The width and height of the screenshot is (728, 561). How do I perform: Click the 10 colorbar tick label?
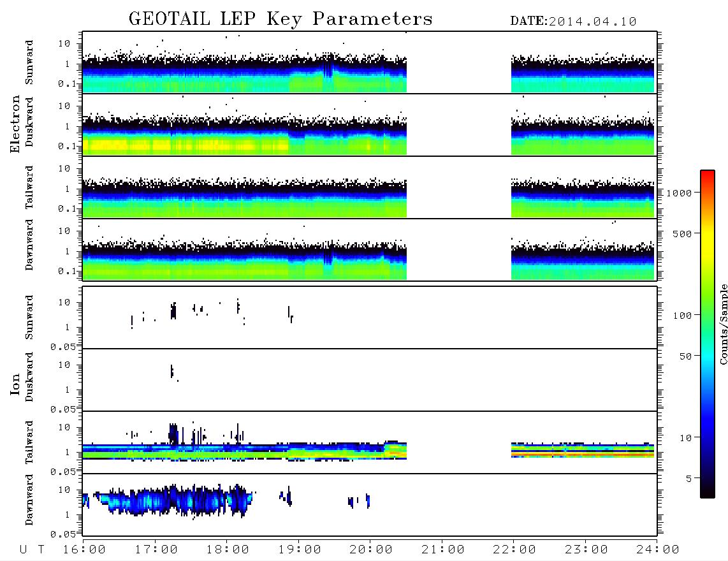click(x=685, y=438)
